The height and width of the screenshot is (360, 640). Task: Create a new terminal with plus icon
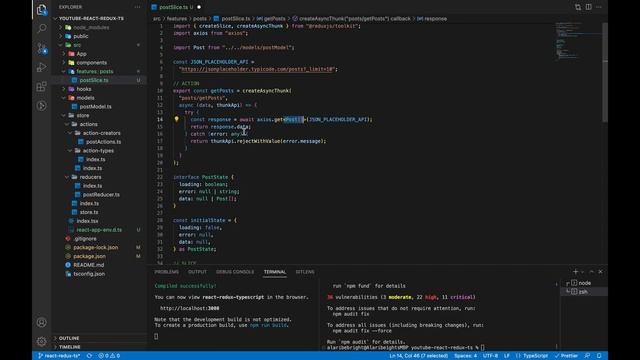tap(576, 271)
